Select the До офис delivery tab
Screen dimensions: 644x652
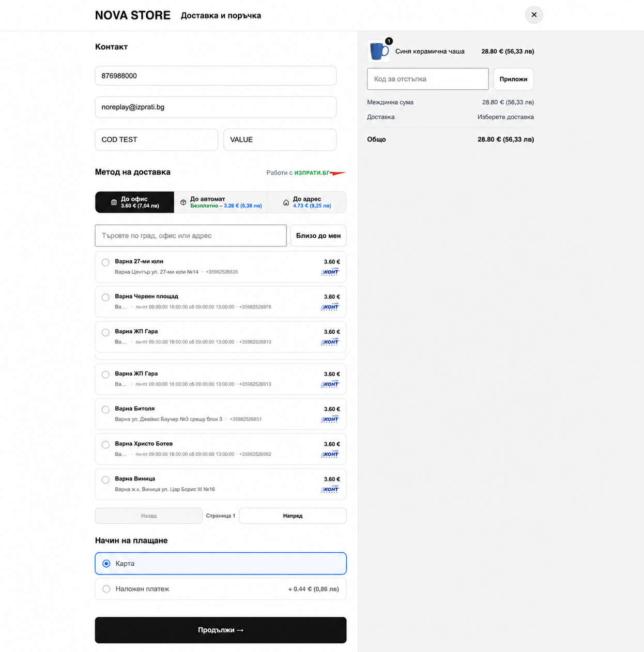135,202
